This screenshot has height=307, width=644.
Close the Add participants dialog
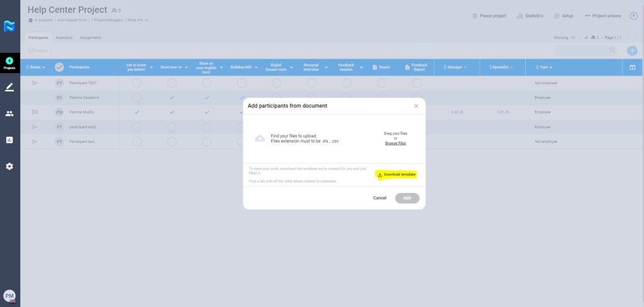[416, 106]
